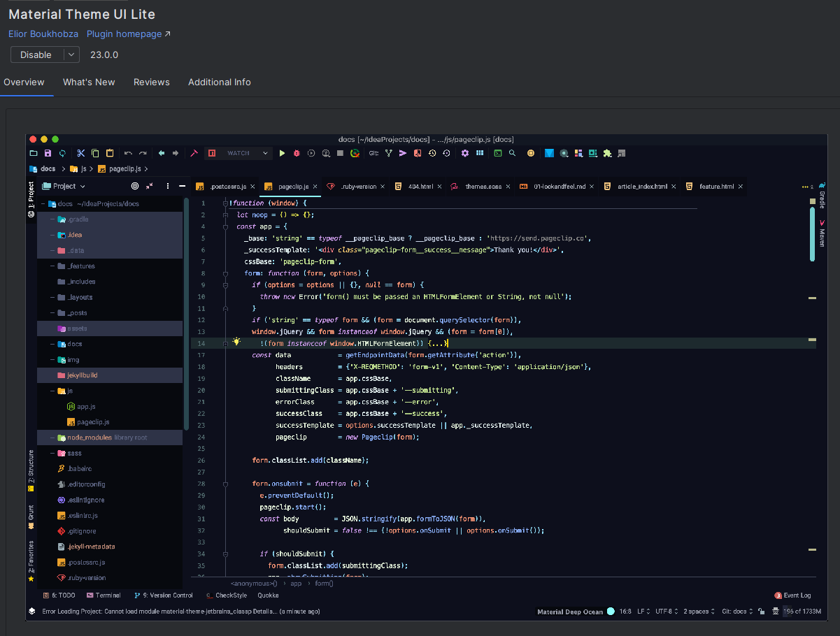Collapse the js folder in project tree

click(x=53, y=391)
